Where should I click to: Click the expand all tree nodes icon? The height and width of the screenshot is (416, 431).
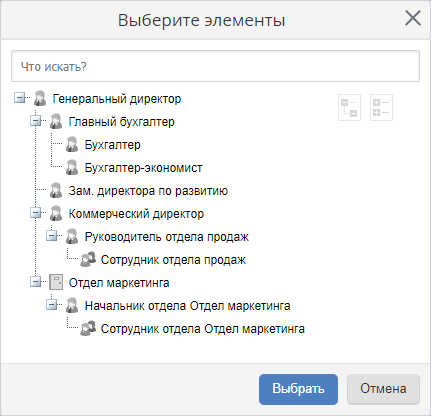point(381,107)
